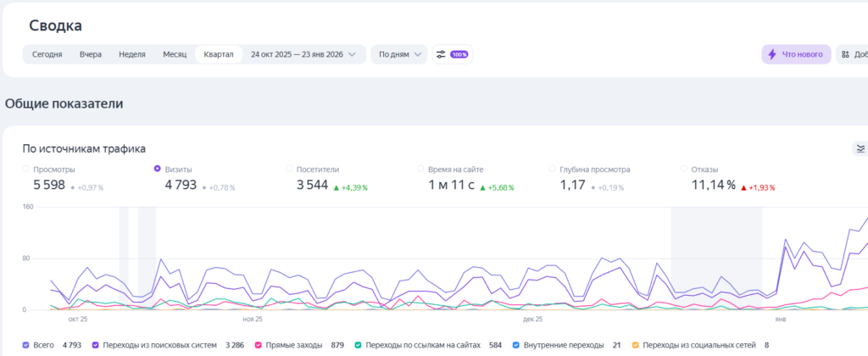Select the Просмотры metric radio button
Viewport: 868px width, 356px height.
pos(26,169)
